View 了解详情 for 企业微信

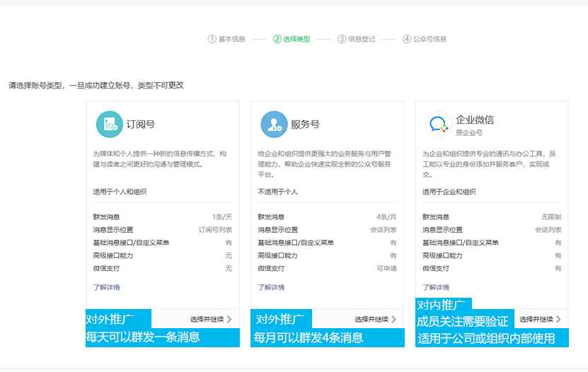[436, 287]
